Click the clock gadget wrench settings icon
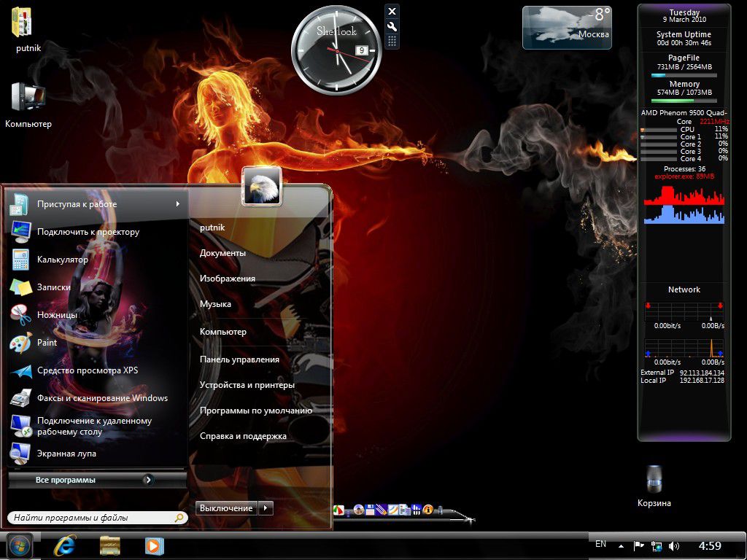Screen dimensions: 747x560 [x=392, y=26]
